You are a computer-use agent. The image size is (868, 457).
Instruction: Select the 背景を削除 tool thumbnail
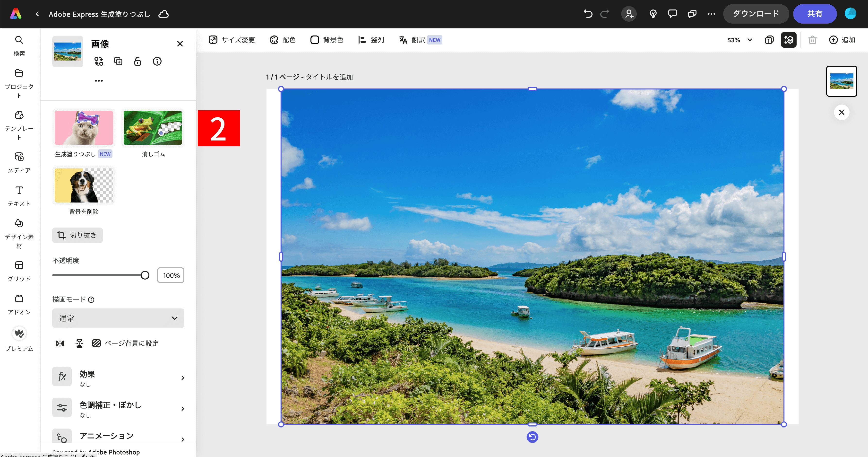[84, 185]
